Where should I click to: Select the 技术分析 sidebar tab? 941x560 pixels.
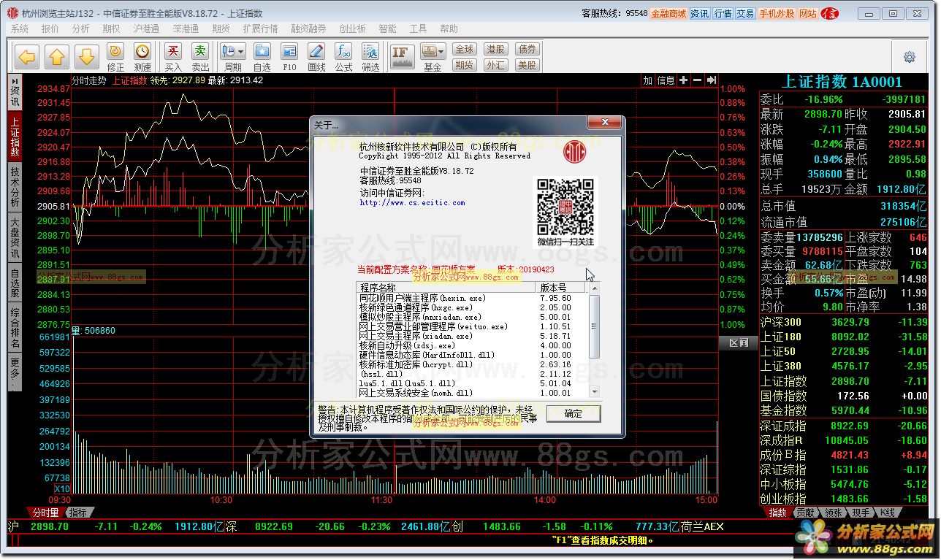pyautogui.click(x=15, y=186)
